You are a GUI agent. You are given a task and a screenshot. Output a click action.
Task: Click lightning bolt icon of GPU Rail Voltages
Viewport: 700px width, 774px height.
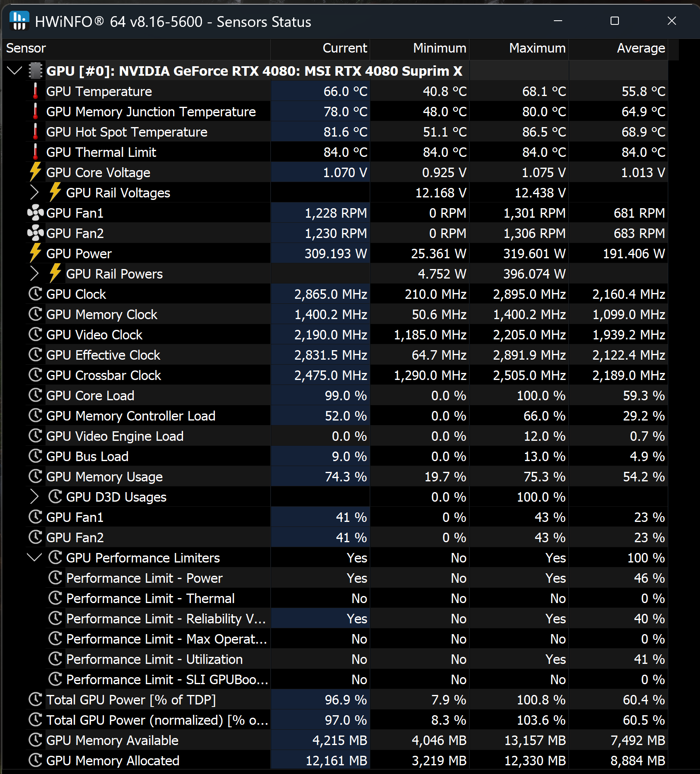(x=55, y=192)
